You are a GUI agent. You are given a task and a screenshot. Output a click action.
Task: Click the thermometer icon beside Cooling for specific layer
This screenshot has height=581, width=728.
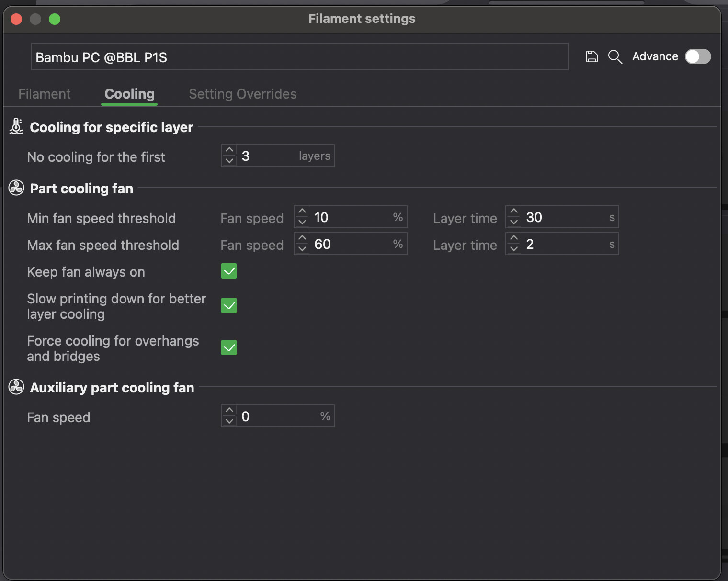pyautogui.click(x=16, y=127)
